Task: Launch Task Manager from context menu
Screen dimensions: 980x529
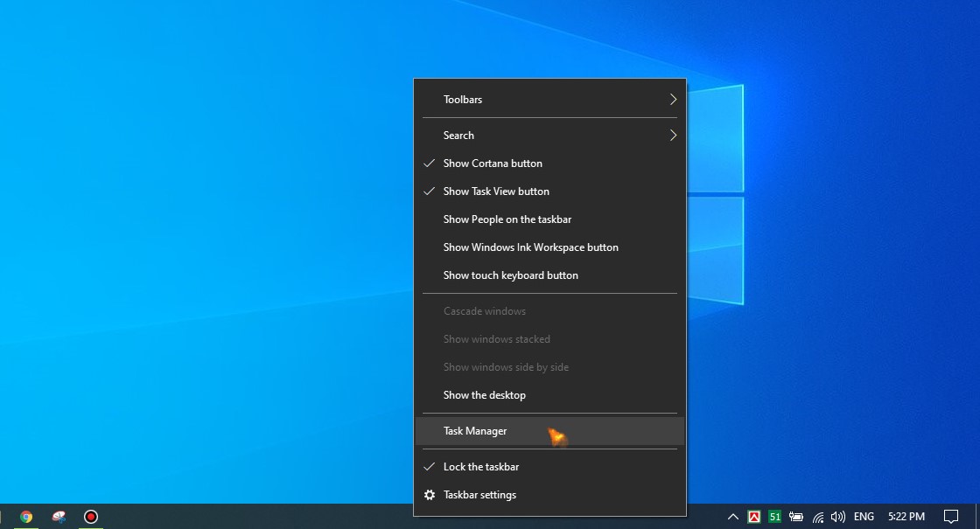Action: point(475,431)
